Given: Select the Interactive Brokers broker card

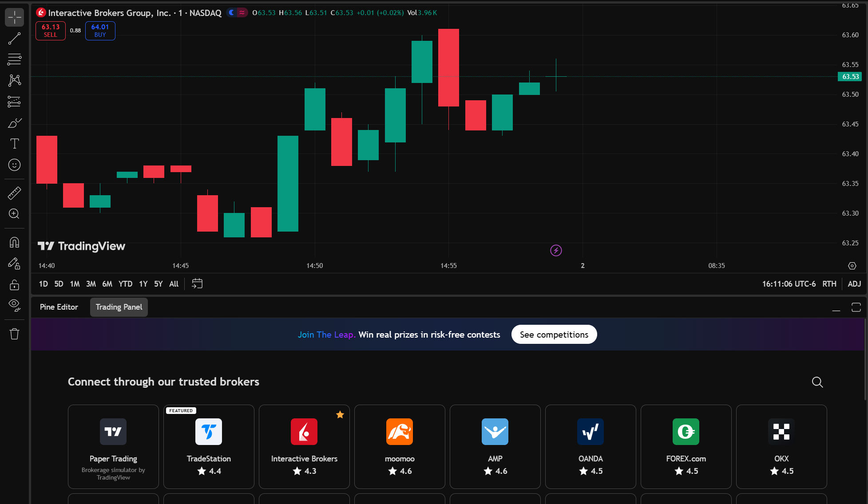Looking at the screenshot, I should 304,447.
